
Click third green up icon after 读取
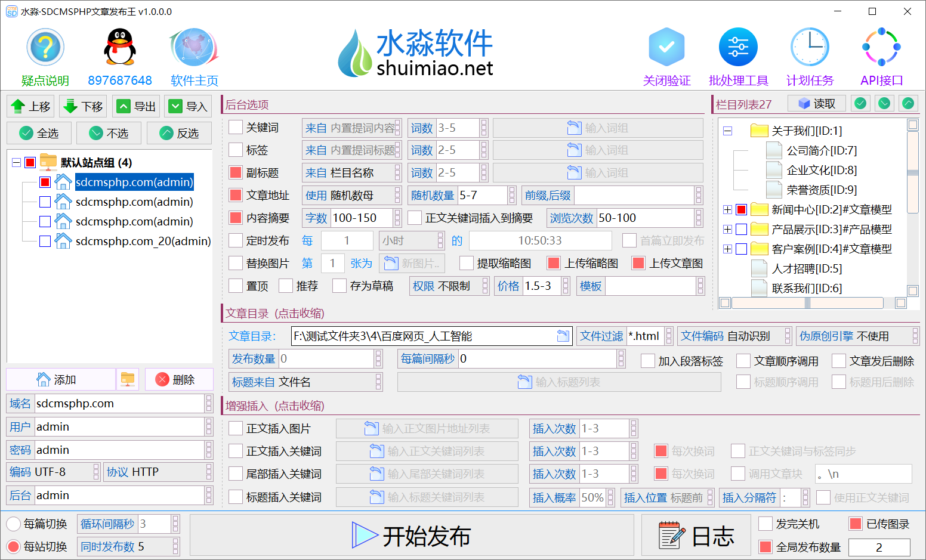click(x=908, y=104)
